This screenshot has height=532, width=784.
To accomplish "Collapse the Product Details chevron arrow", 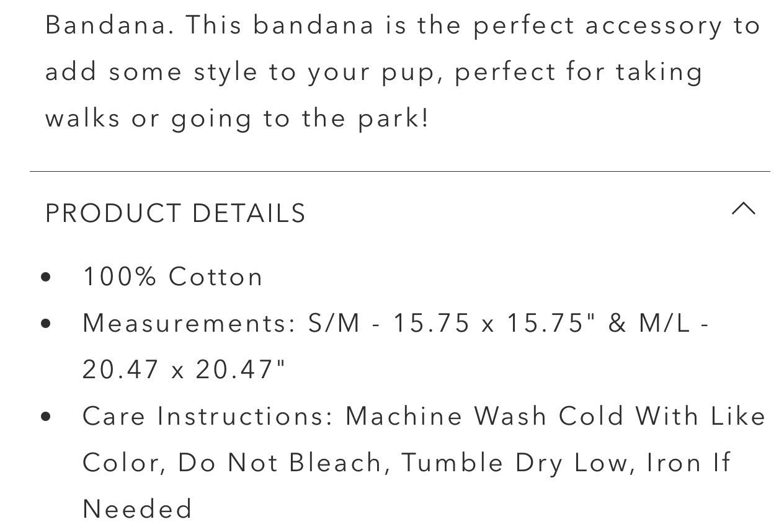I will click(x=743, y=209).
